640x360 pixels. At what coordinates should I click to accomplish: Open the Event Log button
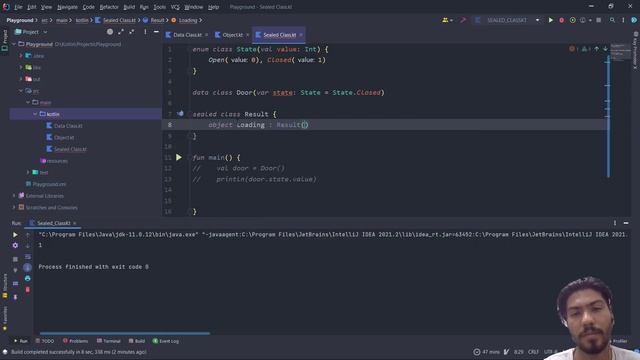166,341
